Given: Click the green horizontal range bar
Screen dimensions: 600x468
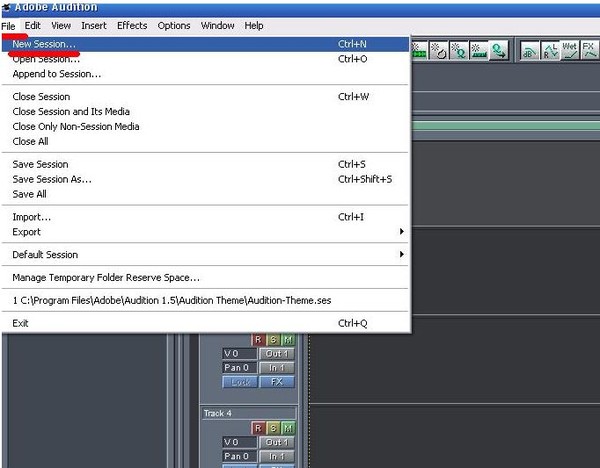Looking at the screenshot, I should [x=506, y=126].
